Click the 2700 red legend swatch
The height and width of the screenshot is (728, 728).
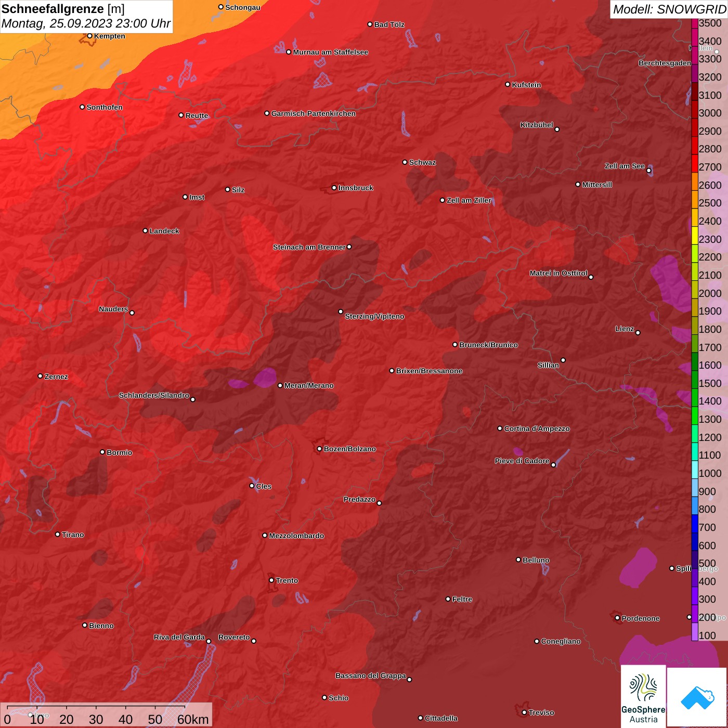(x=694, y=163)
